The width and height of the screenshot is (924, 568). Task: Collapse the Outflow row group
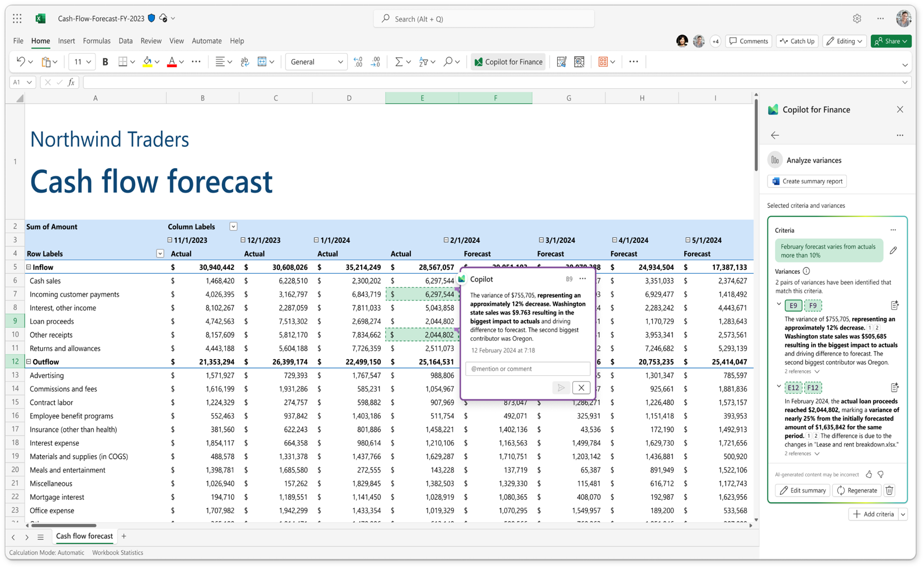[x=29, y=361]
